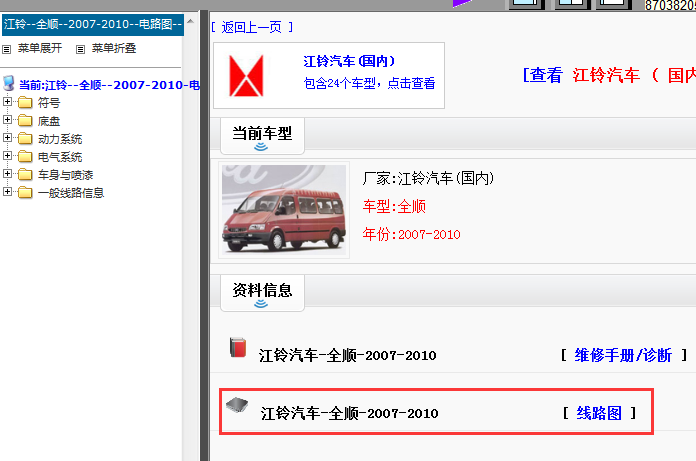Select the 车身与喷漆 tree label
This screenshot has height=461, width=696.
65,175
